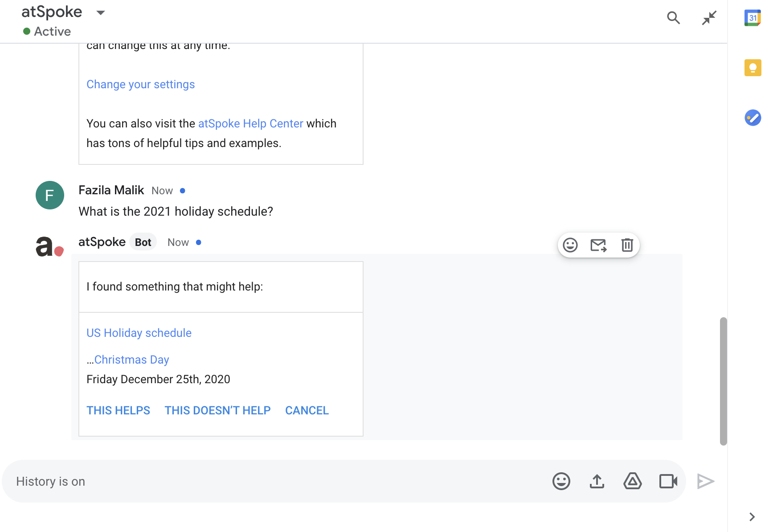Open Google Tasks side panel
This screenshot has height=532, width=769.
coord(753,118)
